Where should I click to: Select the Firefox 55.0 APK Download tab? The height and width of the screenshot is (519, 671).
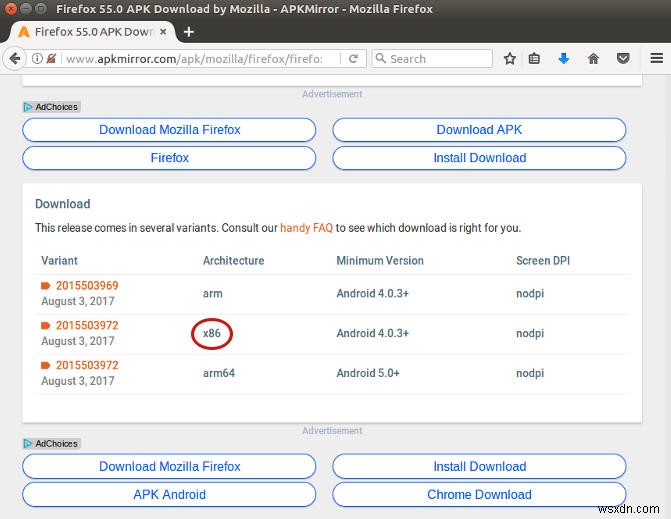coord(91,32)
